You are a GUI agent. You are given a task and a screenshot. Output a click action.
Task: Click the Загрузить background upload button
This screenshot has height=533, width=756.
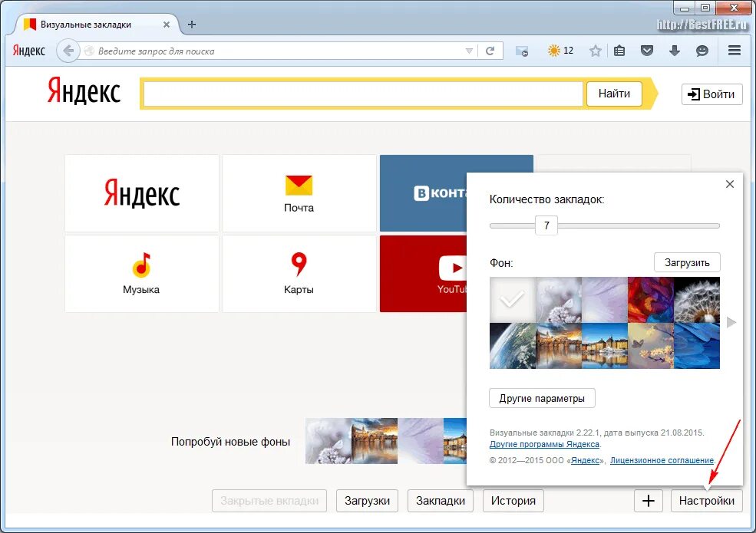(687, 262)
